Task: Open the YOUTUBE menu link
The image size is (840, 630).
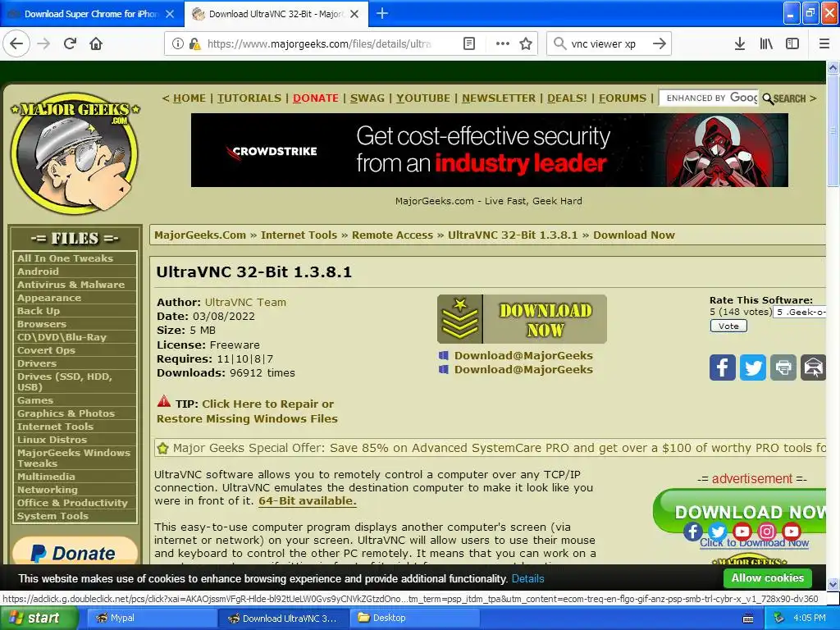Action: point(423,98)
